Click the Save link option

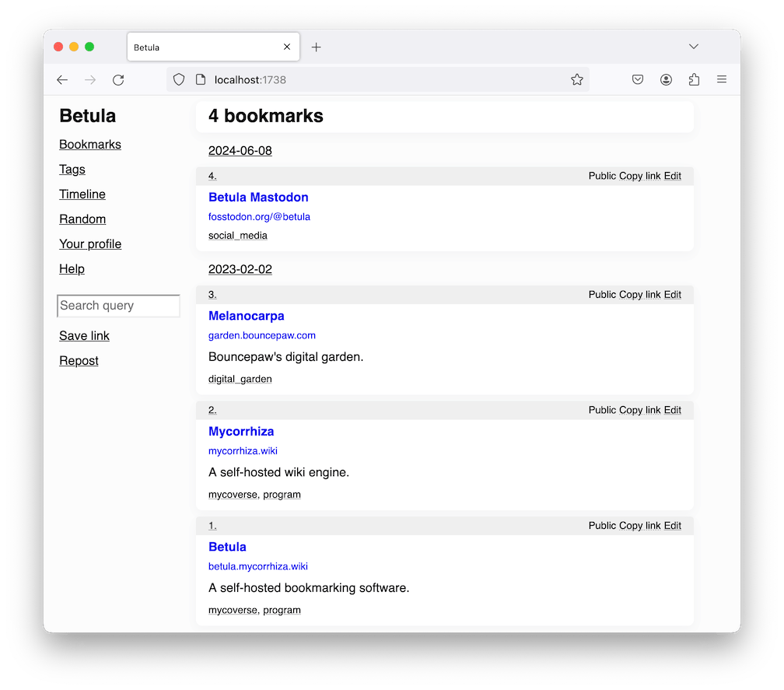pyautogui.click(x=84, y=336)
